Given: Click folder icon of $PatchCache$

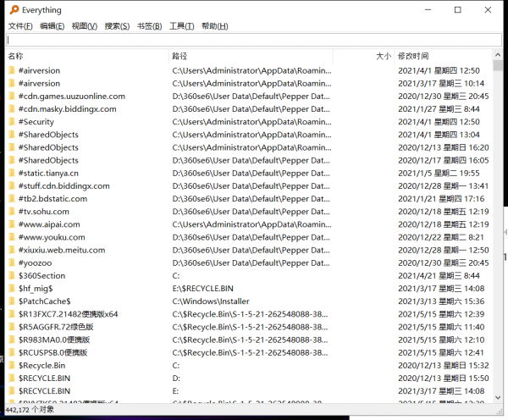Looking at the screenshot, I should point(12,301).
